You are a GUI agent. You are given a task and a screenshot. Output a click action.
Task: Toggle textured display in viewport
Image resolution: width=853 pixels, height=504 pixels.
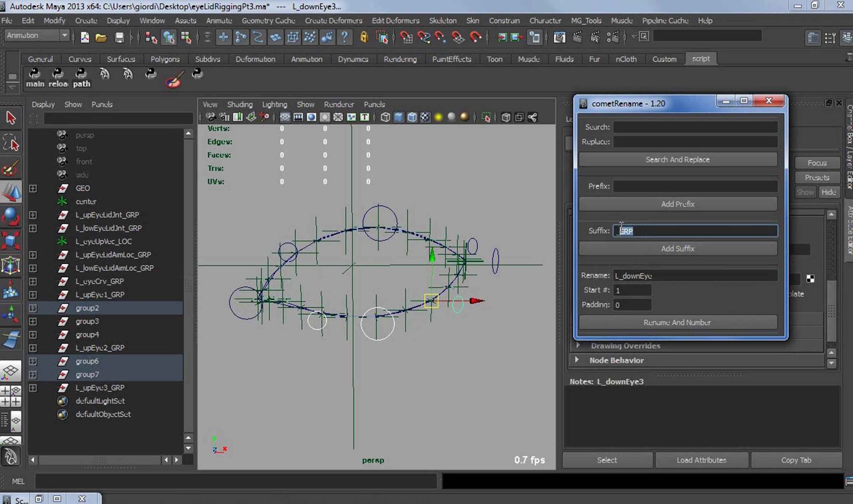tap(425, 117)
